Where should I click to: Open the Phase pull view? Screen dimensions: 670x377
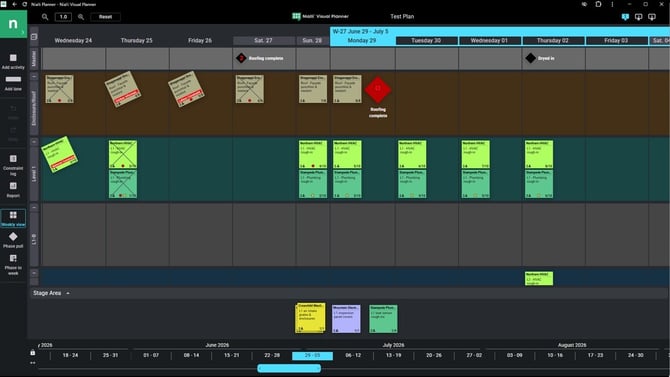(x=13, y=240)
